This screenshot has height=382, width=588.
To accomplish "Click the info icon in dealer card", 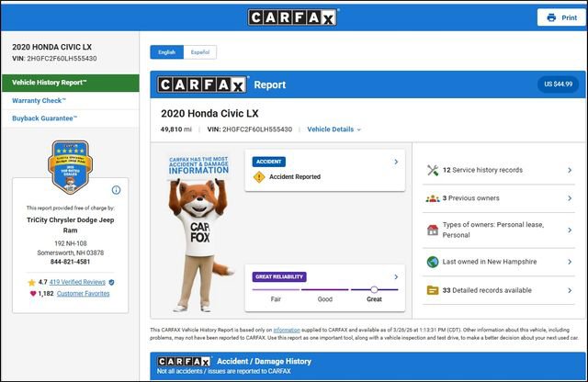I will coord(116,190).
